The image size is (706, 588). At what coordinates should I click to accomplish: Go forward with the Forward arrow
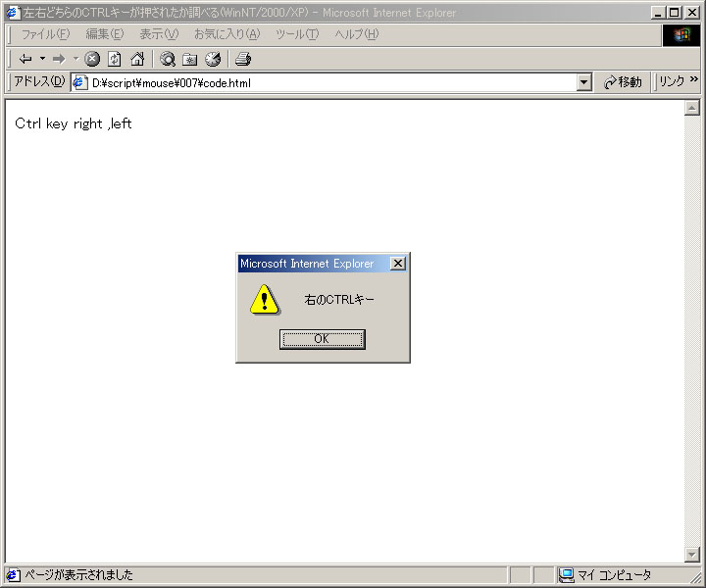[x=59, y=59]
